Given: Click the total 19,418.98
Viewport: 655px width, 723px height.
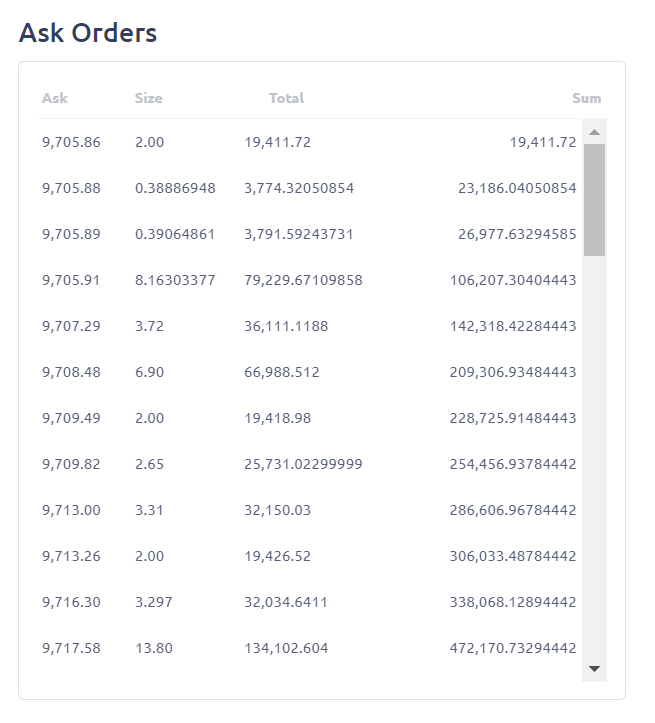Looking at the screenshot, I should click(x=277, y=418).
